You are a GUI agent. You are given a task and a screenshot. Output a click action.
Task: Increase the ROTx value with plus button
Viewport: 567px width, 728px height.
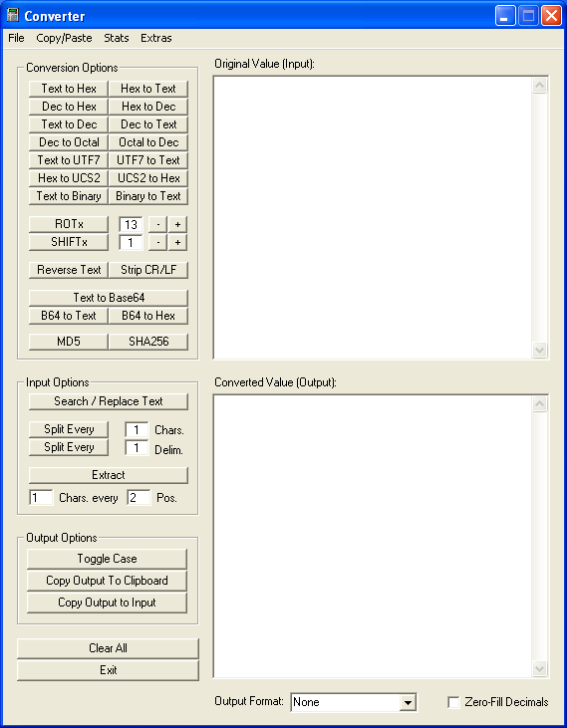click(x=177, y=224)
